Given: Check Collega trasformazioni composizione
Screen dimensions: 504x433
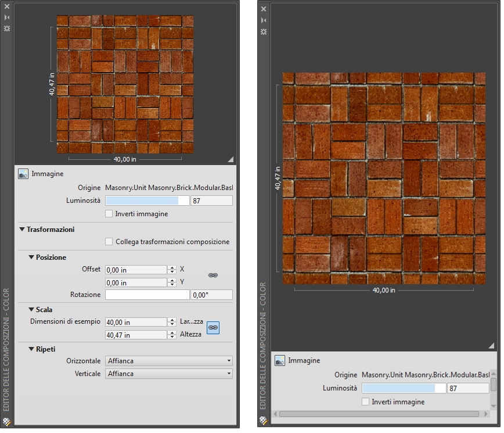Looking at the screenshot, I should [109, 242].
